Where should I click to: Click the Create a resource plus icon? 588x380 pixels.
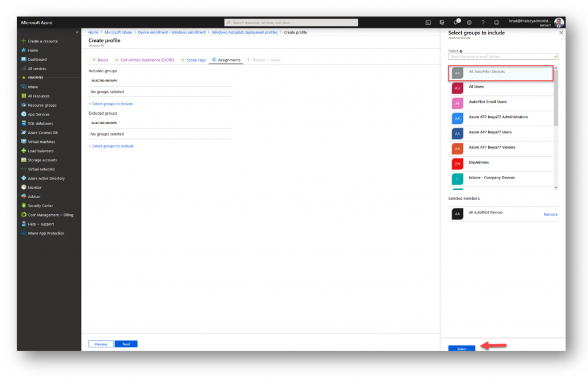(x=24, y=41)
